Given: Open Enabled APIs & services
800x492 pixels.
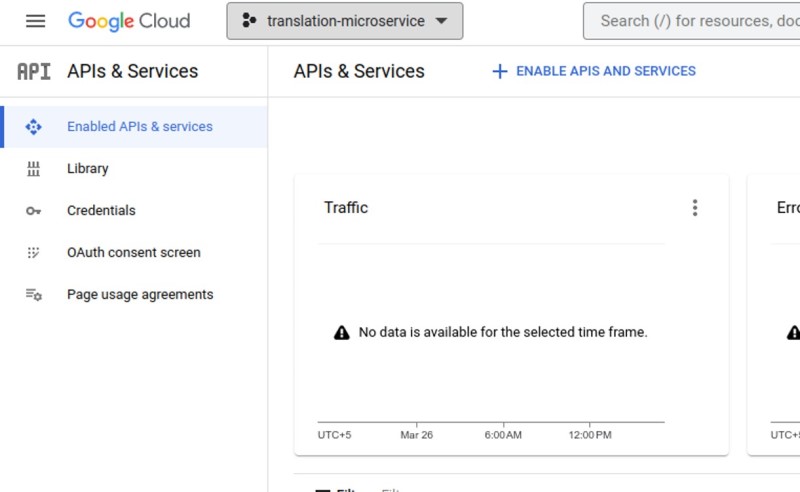Looking at the screenshot, I should coord(134,127).
